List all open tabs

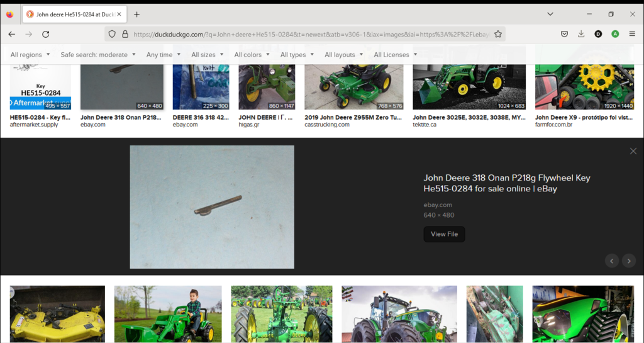[x=550, y=14]
